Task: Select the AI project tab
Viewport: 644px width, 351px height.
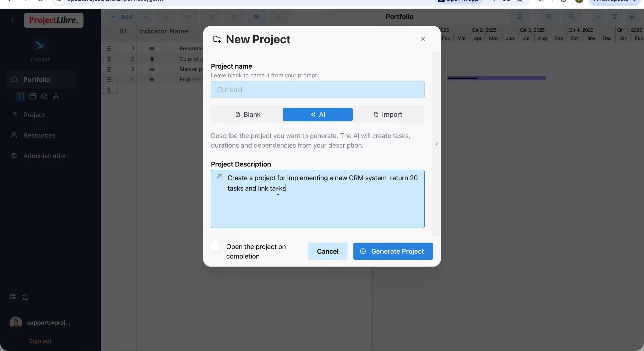Action: 318,114
